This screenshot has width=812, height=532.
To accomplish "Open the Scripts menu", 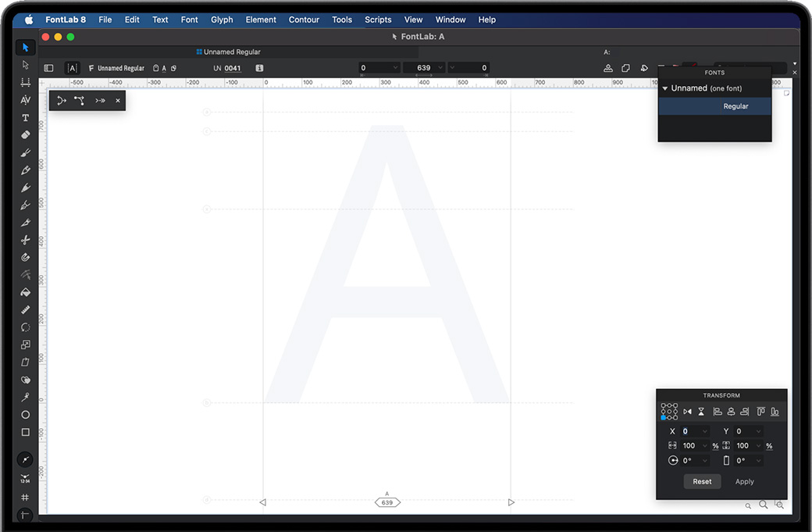I will point(378,20).
